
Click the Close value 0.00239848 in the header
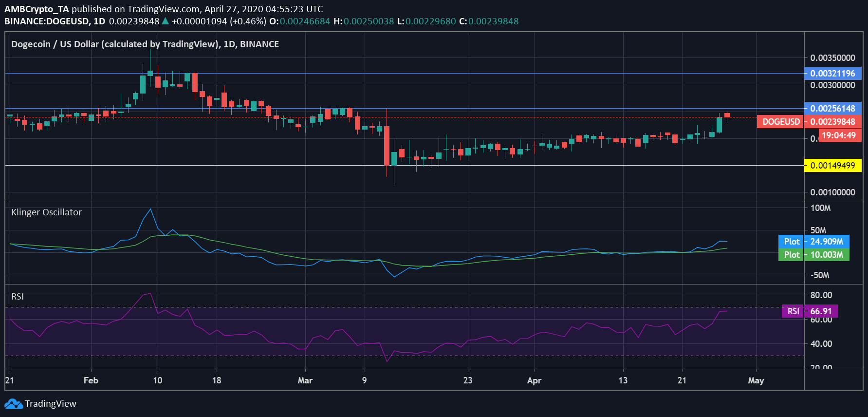click(493, 21)
